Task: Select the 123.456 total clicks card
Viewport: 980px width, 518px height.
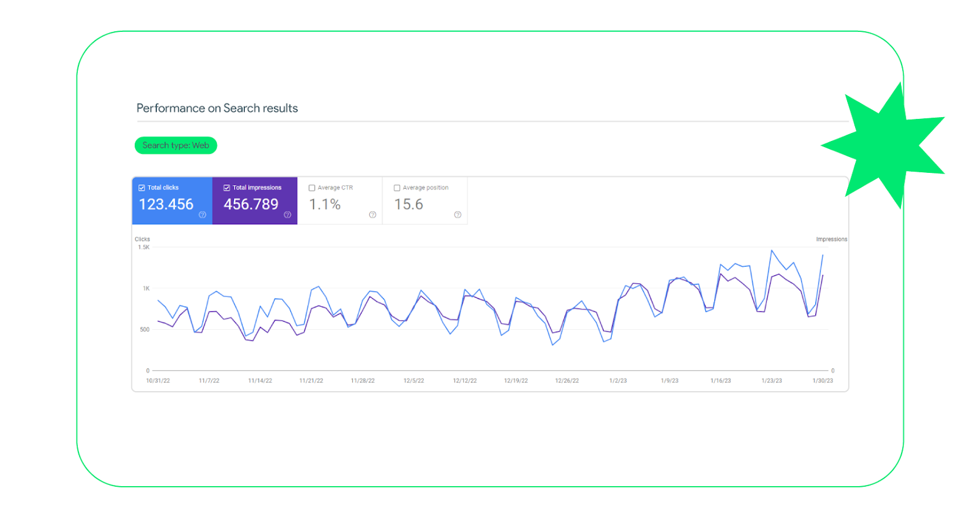Action: (x=172, y=200)
